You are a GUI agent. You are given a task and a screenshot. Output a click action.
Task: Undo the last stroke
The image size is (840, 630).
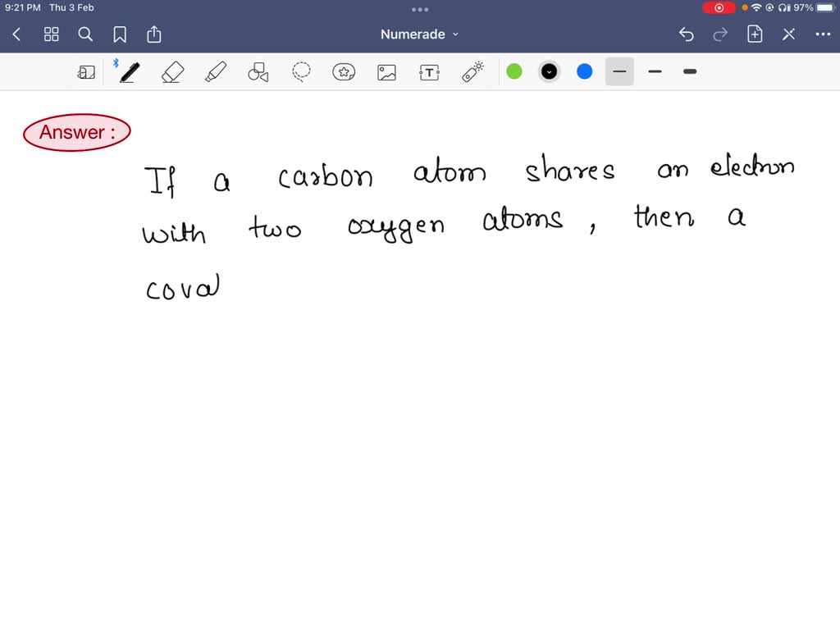[687, 34]
